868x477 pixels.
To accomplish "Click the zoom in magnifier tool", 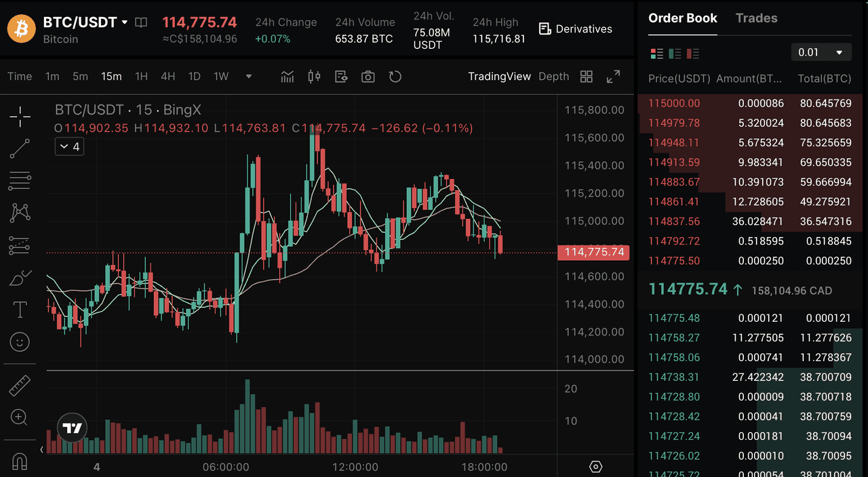I will (20, 417).
